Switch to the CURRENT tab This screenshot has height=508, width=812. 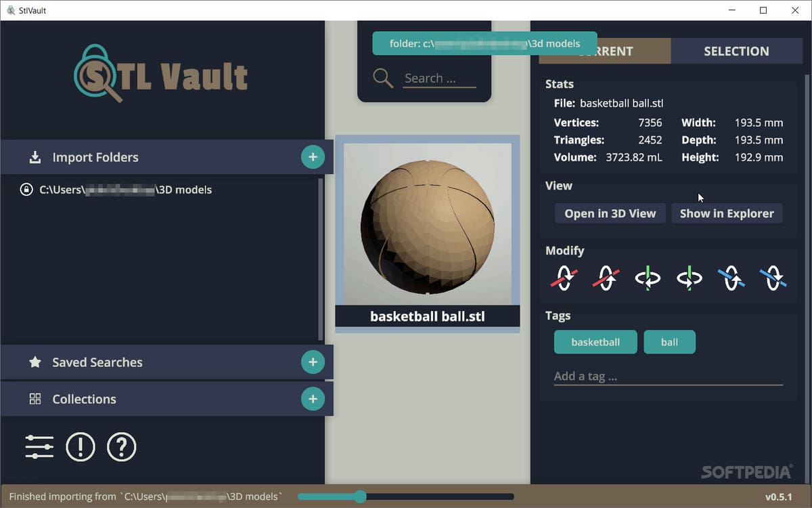tap(605, 51)
